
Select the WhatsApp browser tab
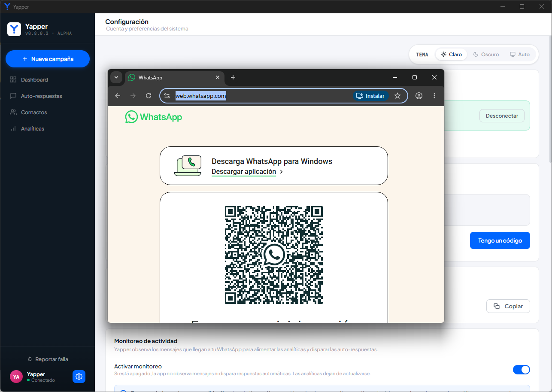pos(174,78)
